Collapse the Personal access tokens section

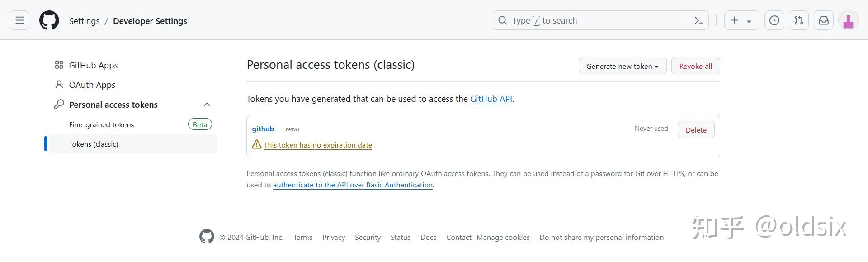pyautogui.click(x=207, y=104)
